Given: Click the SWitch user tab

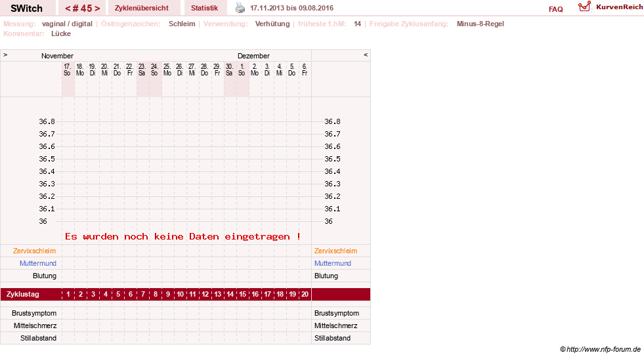Looking at the screenshot, I should (27, 9).
